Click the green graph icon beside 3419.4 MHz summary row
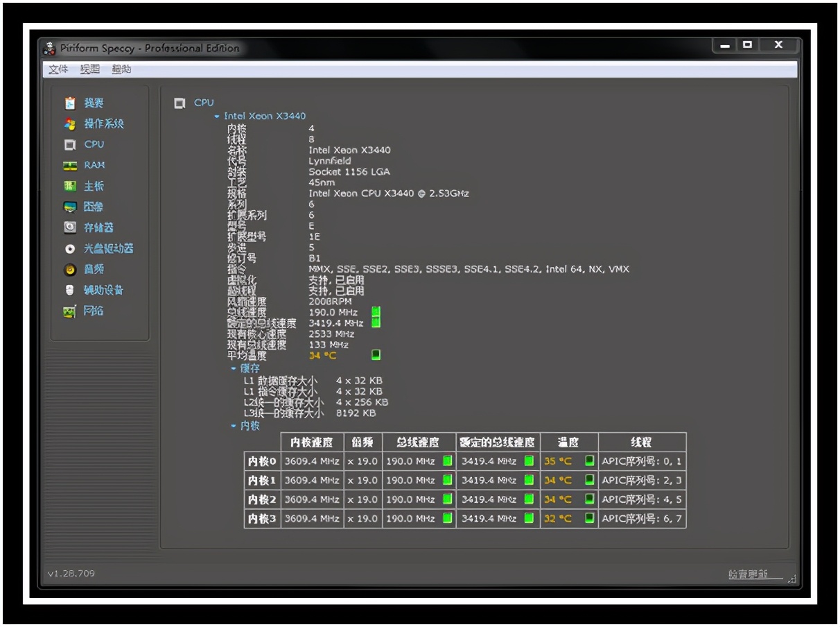 [x=376, y=322]
